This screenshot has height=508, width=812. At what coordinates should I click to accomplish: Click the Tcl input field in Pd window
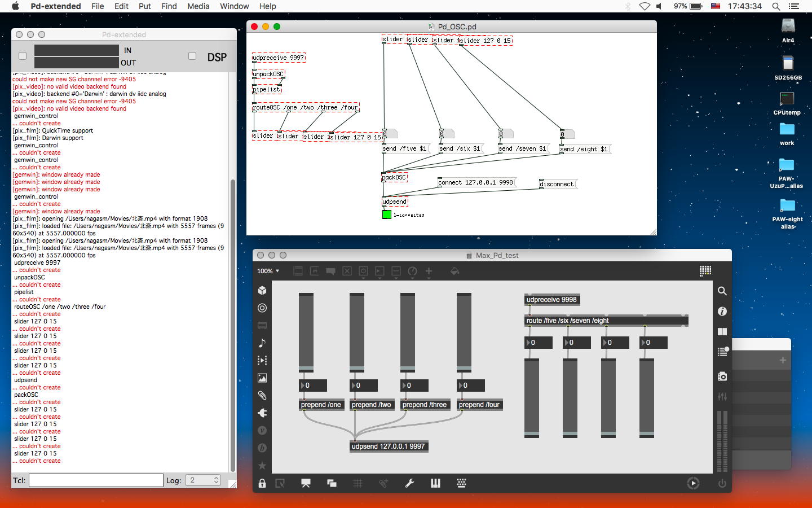96,480
